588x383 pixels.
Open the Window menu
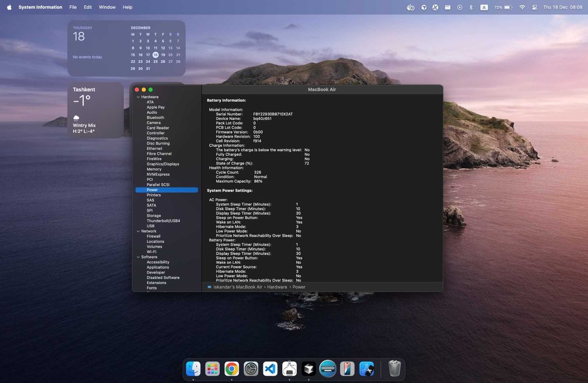coord(107,7)
